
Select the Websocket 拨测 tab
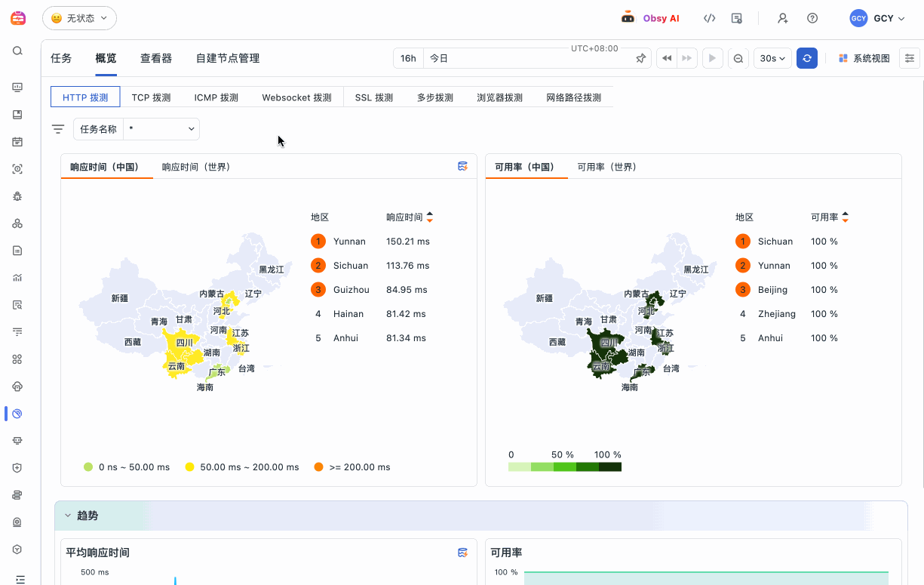[x=296, y=97]
